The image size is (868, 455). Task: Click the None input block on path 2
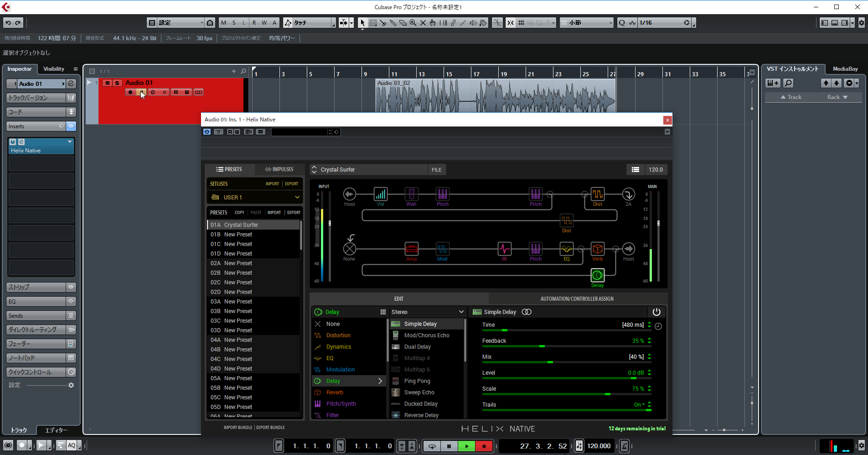(349, 249)
